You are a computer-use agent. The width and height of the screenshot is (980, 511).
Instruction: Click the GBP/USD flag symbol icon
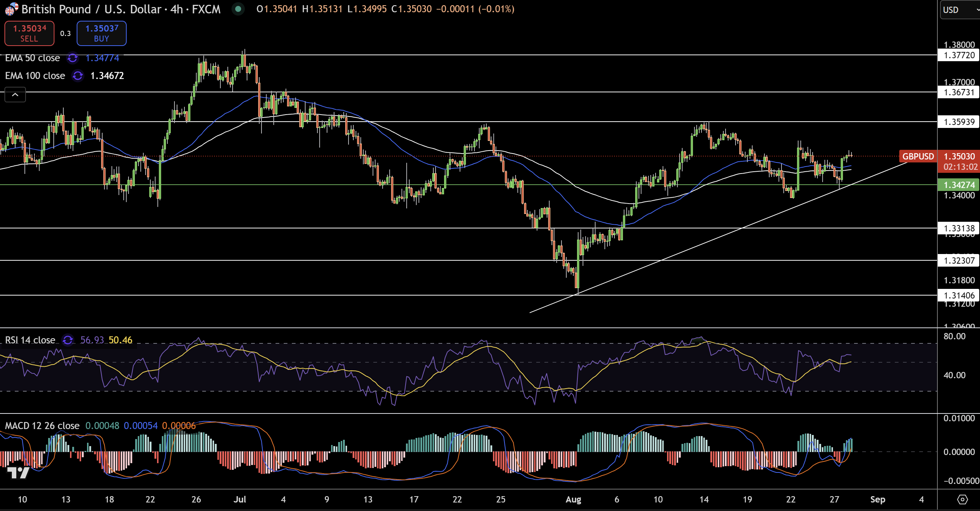(x=11, y=9)
